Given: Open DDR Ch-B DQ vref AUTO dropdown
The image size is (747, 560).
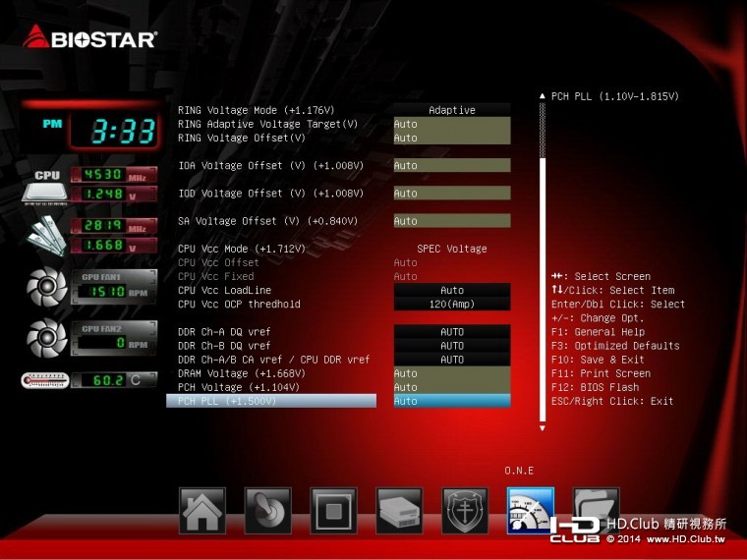Looking at the screenshot, I should point(451,345).
